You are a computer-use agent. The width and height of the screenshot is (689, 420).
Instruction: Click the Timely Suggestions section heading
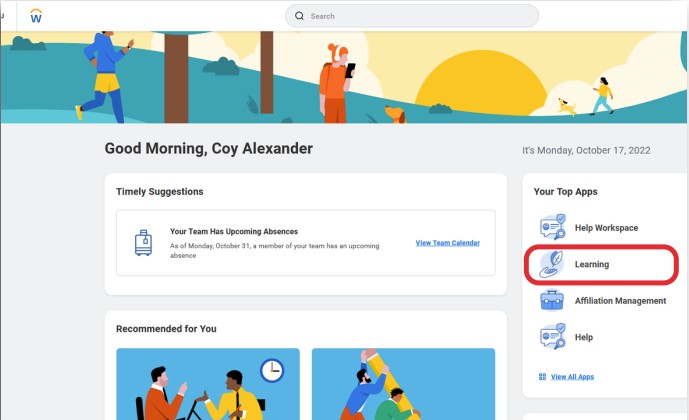160,191
